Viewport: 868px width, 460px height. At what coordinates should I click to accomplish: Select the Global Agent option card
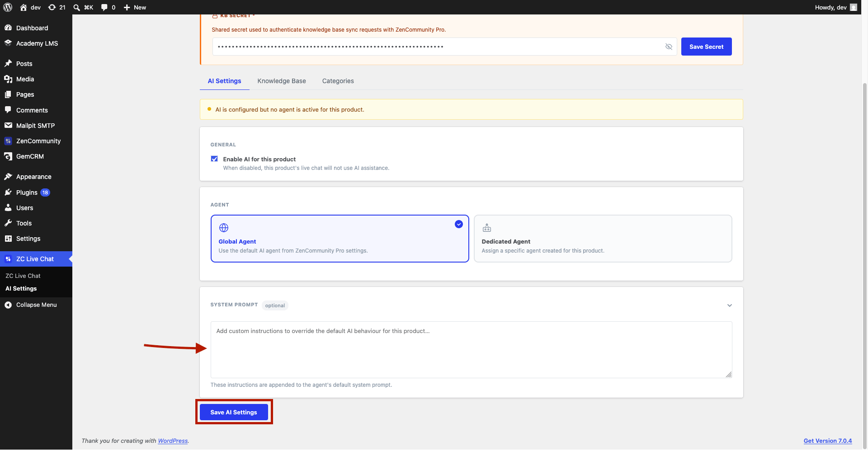[340, 239]
